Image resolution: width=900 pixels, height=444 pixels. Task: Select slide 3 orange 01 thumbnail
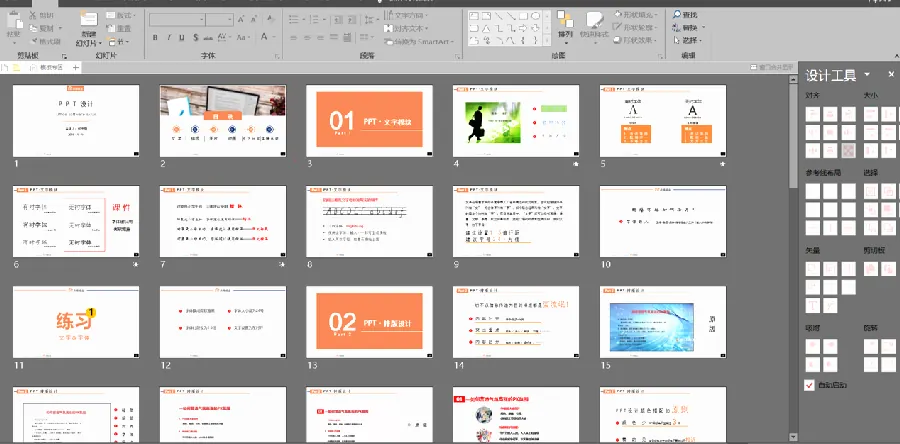(x=369, y=120)
